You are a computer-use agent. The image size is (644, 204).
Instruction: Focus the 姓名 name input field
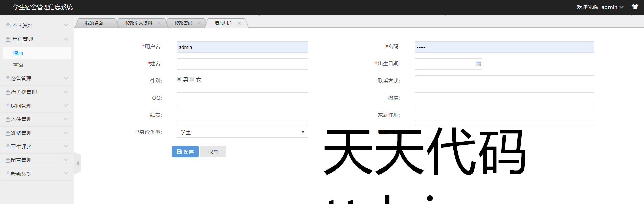click(243, 64)
